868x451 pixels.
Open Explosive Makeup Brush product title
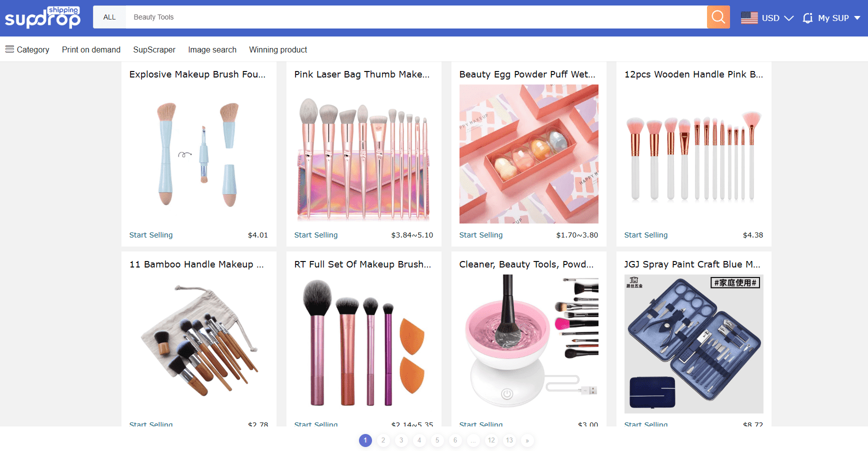pyautogui.click(x=197, y=74)
